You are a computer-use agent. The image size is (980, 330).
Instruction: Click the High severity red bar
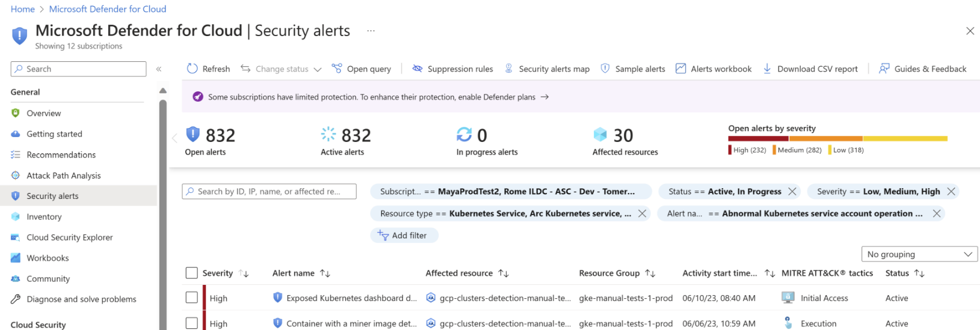[759, 138]
